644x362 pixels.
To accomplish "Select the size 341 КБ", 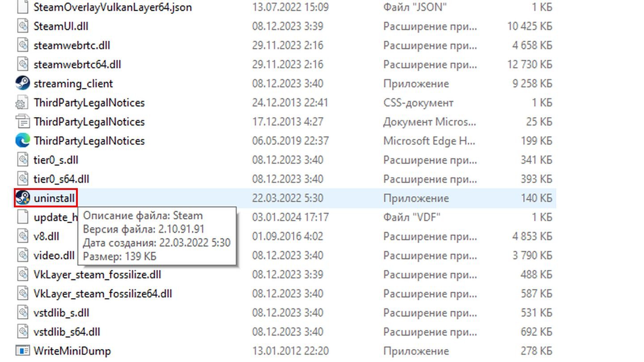I will [x=537, y=160].
